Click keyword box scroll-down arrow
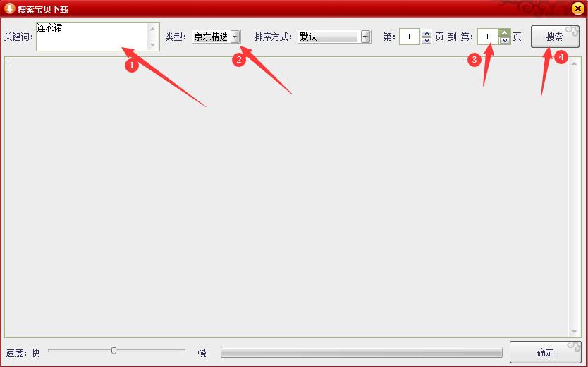The height and width of the screenshot is (367, 588). 152,45
